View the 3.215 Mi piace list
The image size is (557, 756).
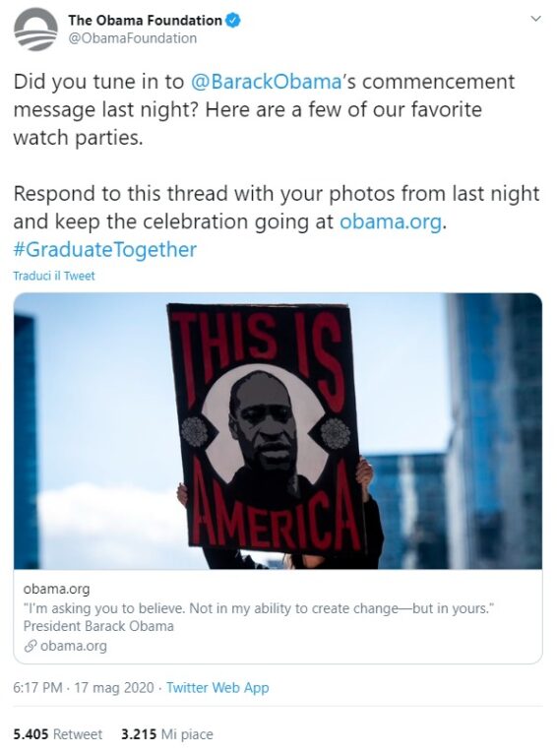click(x=166, y=734)
